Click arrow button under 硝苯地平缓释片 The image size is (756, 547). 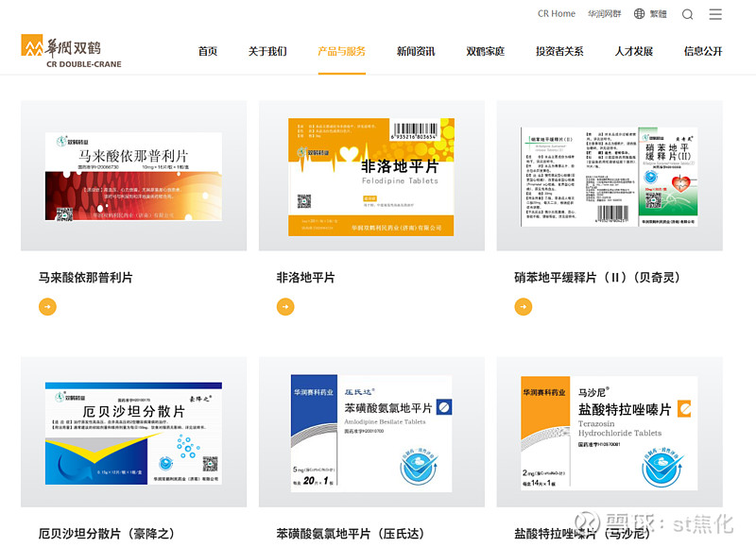pos(524,306)
